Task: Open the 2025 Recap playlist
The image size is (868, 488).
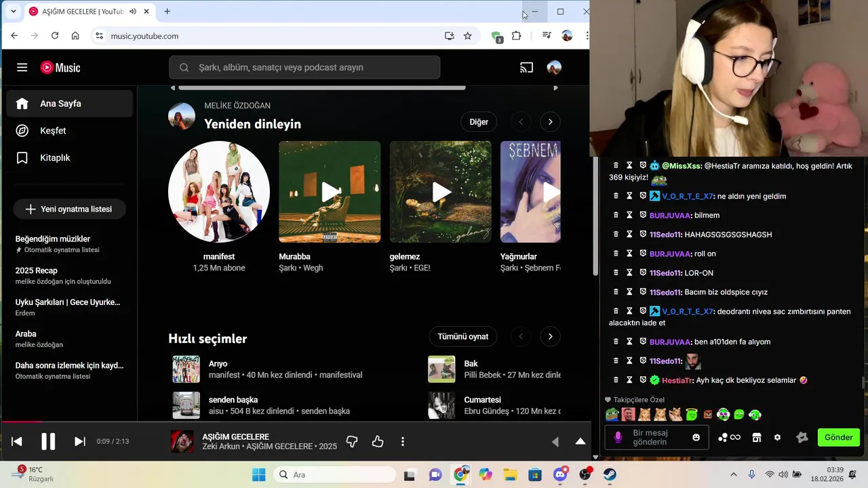Action: (x=70, y=276)
